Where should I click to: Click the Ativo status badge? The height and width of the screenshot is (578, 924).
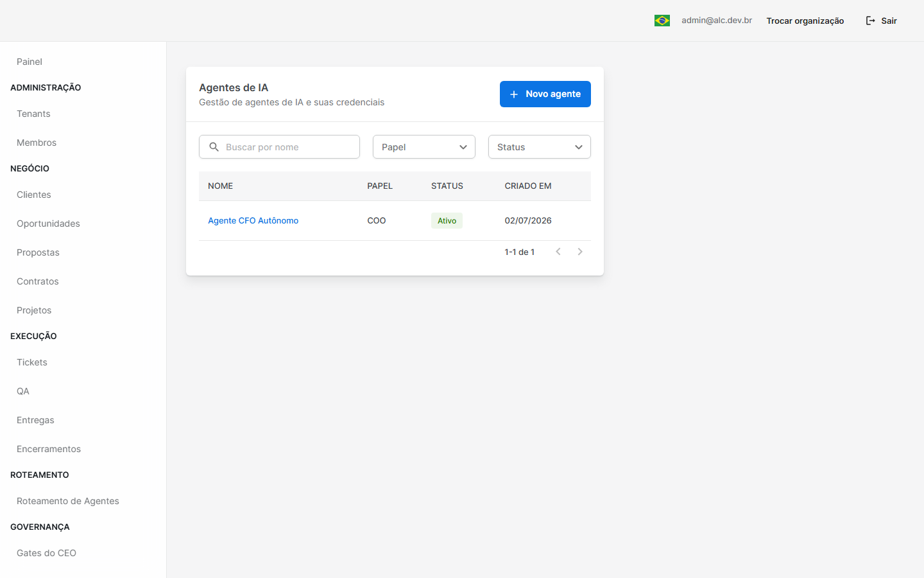click(447, 220)
